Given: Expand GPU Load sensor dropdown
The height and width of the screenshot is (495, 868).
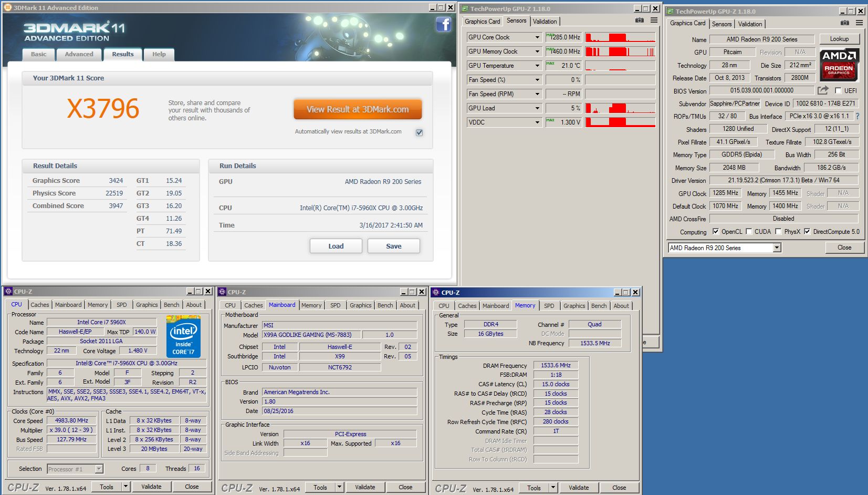Looking at the screenshot, I should point(537,108).
